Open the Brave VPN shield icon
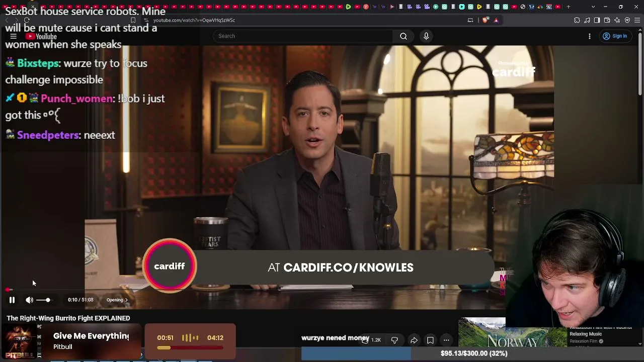Image resolution: width=644 pixels, height=362 pixels. (x=627, y=20)
